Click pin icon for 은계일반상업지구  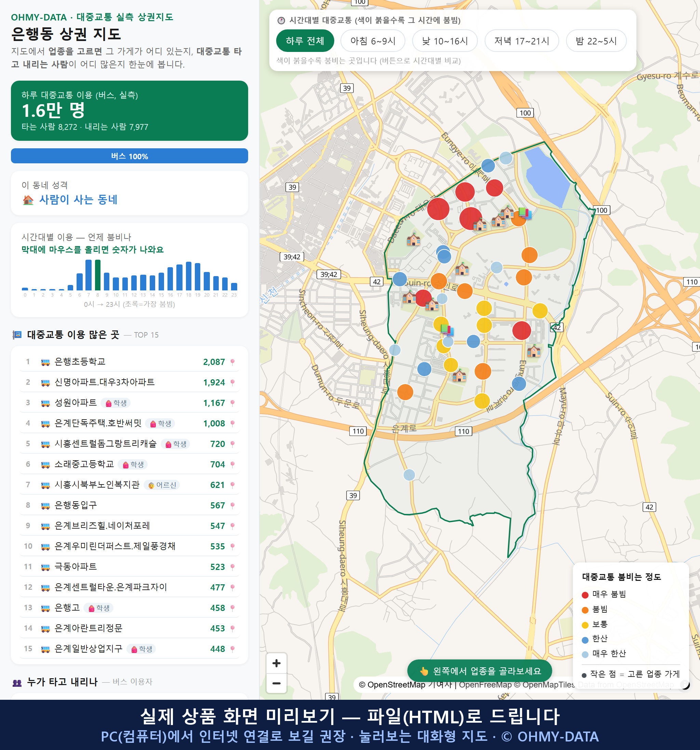232,649
